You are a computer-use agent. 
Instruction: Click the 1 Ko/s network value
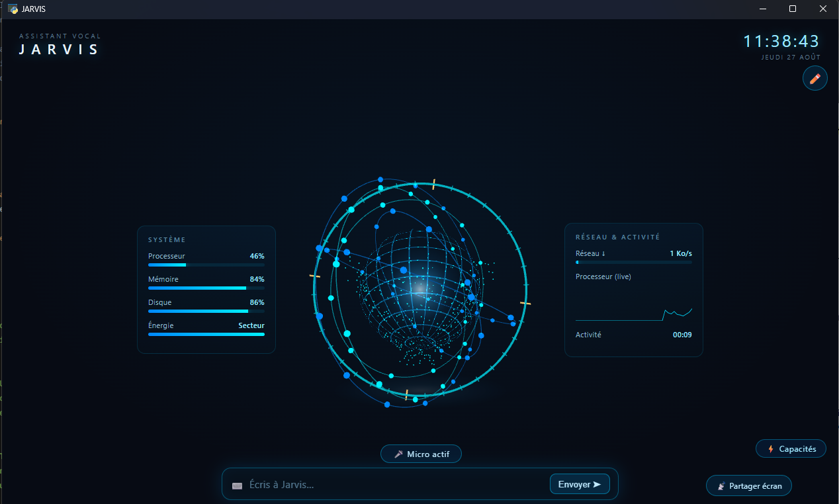(x=681, y=253)
